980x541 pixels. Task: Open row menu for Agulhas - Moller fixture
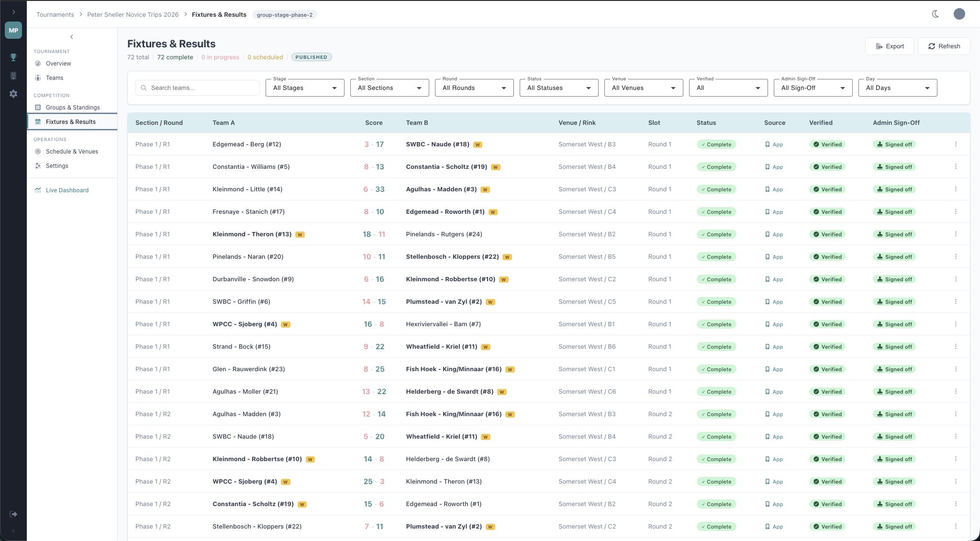pyautogui.click(x=956, y=392)
